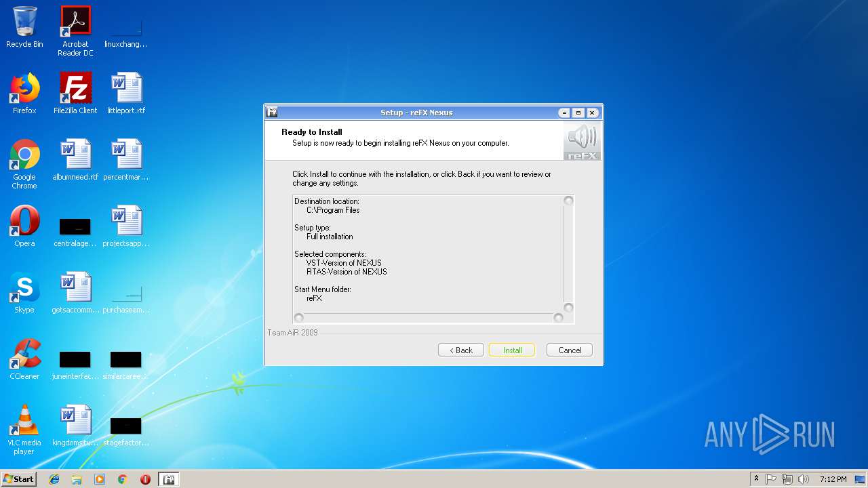Open VLC media player shortcut
The height and width of the screenshot is (488, 868).
[24, 430]
